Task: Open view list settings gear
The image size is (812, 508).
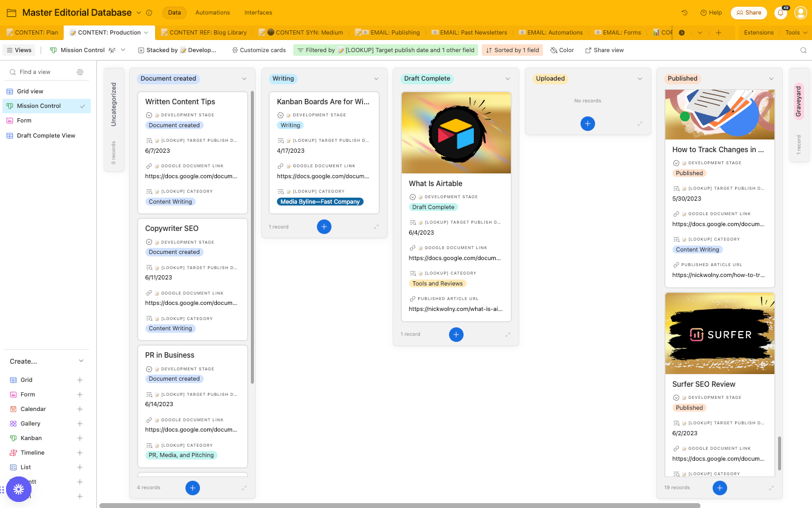Action: (x=80, y=72)
